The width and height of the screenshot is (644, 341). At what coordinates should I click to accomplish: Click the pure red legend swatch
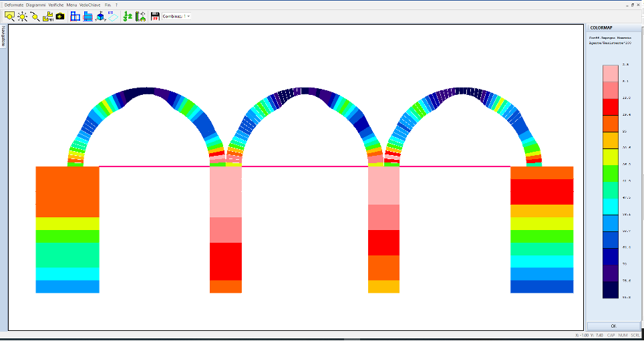611,107
